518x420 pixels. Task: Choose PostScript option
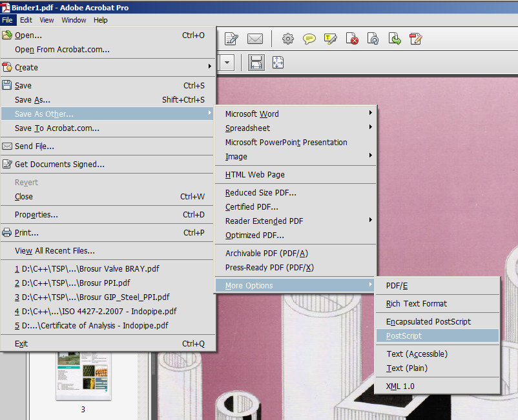437,336
